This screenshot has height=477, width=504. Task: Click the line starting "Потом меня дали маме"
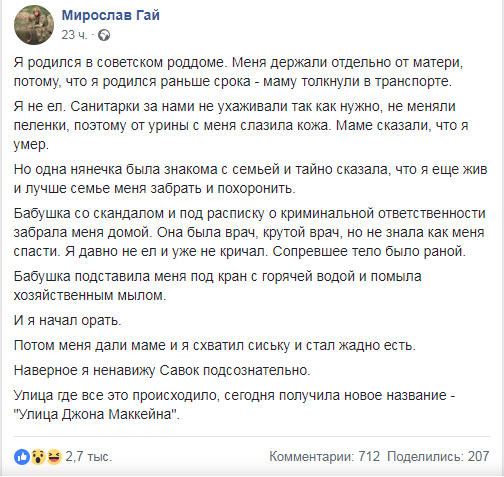[215, 345]
